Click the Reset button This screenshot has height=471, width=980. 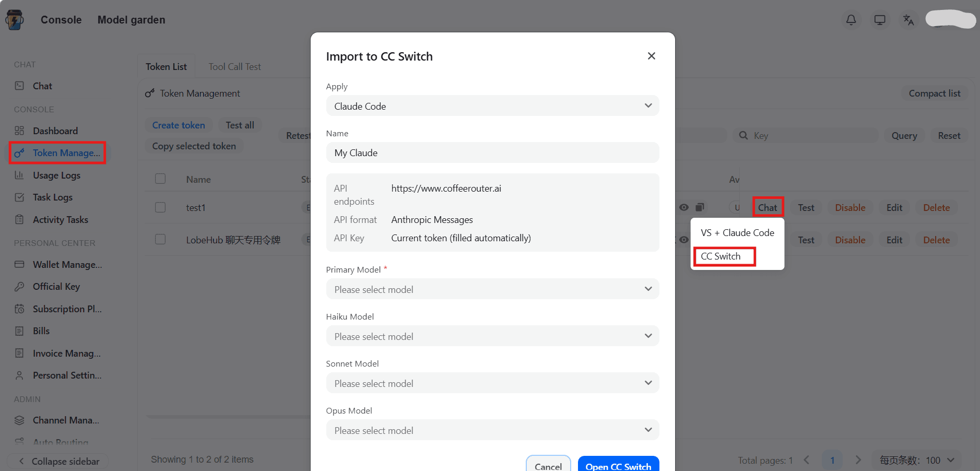949,136
